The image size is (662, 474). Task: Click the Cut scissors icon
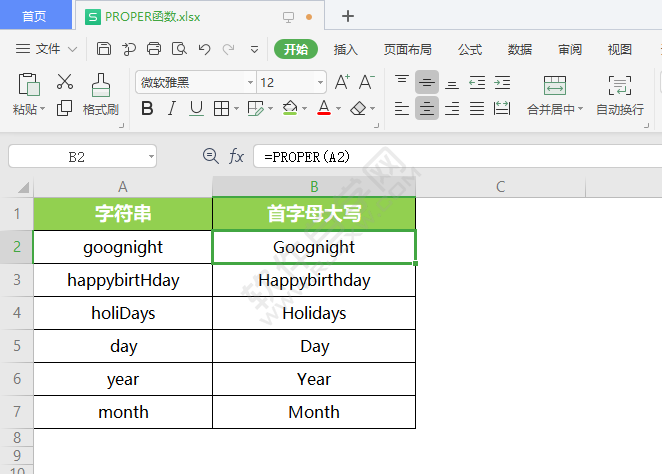click(x=65, y=81)
